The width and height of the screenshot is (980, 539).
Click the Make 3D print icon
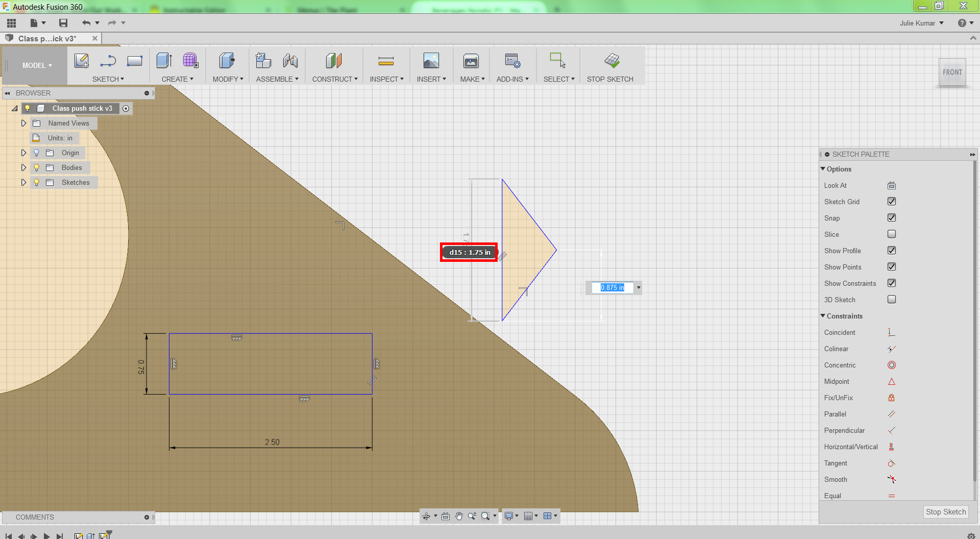(x=471, y=61)
